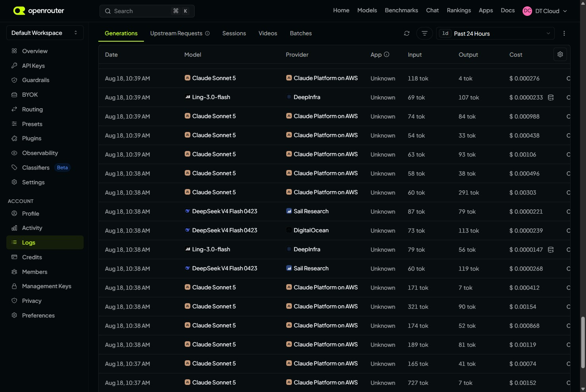Viewport: 586px width, 392px height.
Task: Open Classifiers Beta page
Action: [x=45, y=168]
